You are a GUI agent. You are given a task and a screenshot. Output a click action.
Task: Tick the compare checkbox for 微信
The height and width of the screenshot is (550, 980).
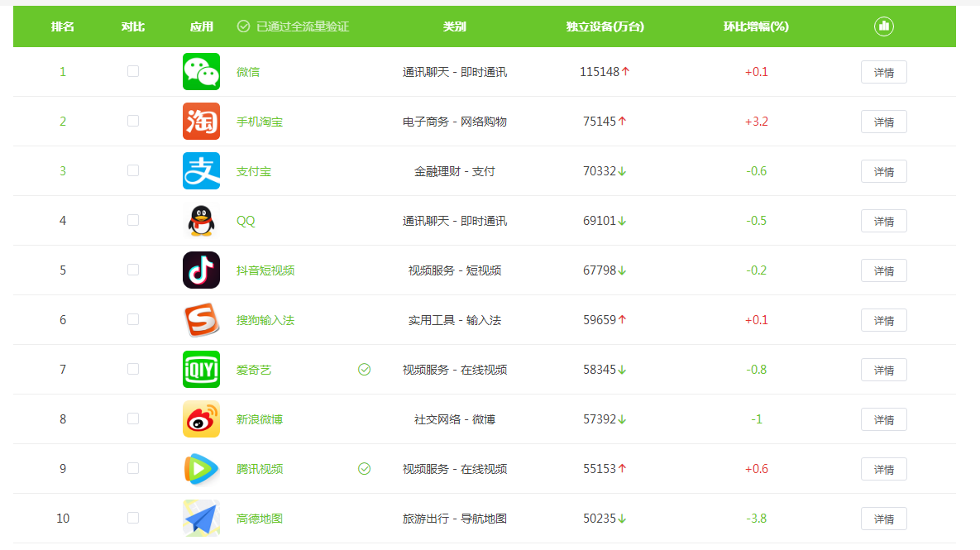tap(133, 71)
